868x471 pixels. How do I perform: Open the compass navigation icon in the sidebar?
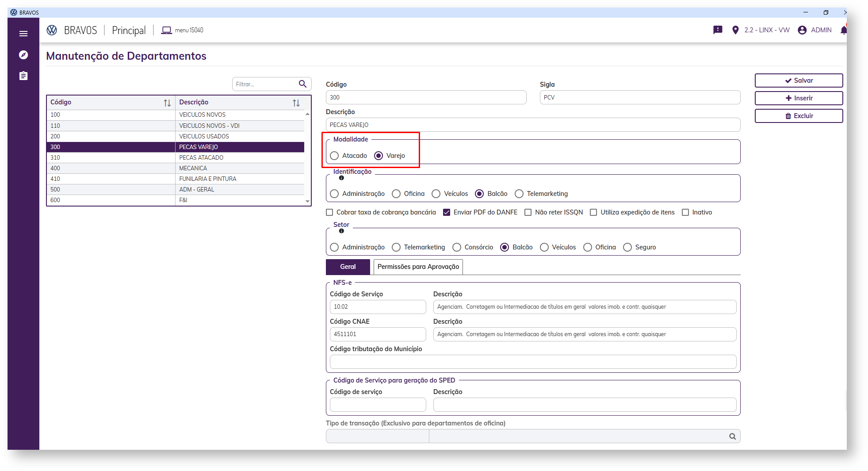pyautogui.click(x=23, y=55)
